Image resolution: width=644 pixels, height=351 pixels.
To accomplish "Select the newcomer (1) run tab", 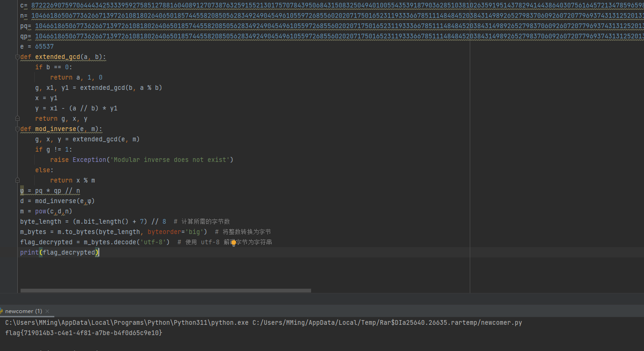I will 23,311.
